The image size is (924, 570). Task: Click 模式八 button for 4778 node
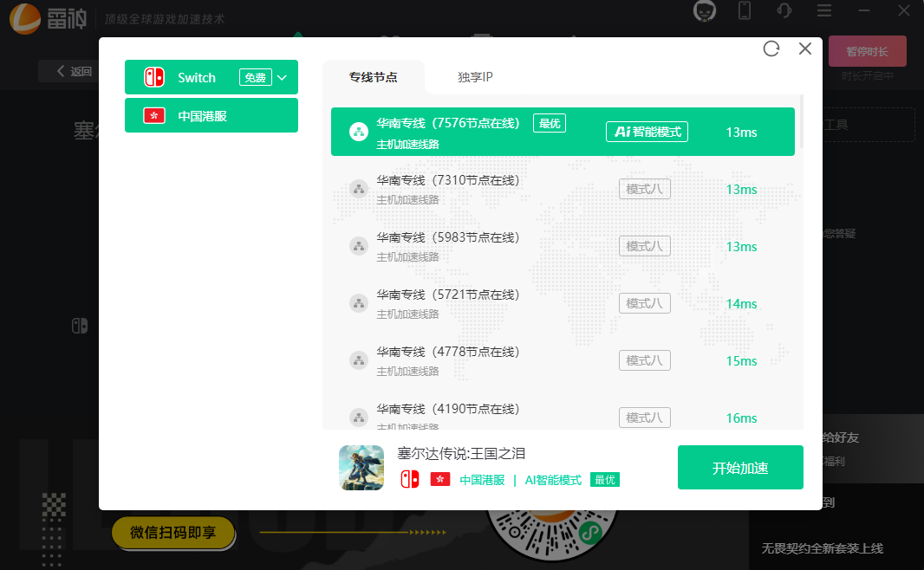[645, 360]
